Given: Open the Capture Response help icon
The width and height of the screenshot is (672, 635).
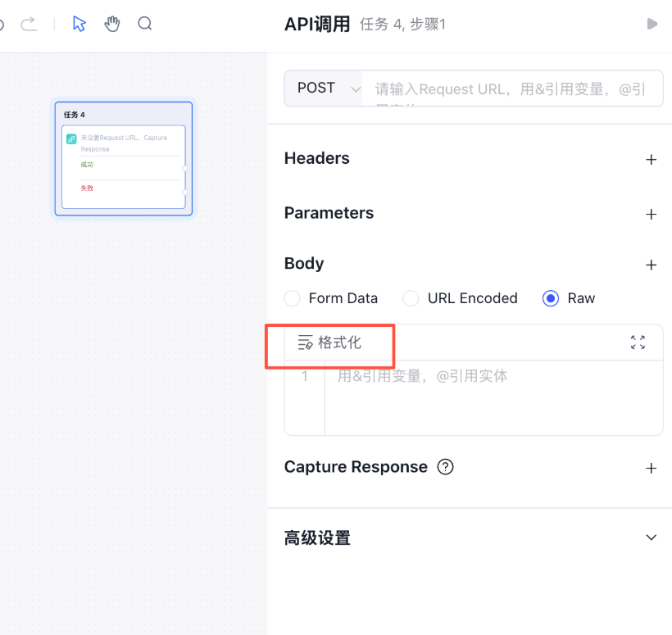Looking at the screenshot, I should (445, 467).
